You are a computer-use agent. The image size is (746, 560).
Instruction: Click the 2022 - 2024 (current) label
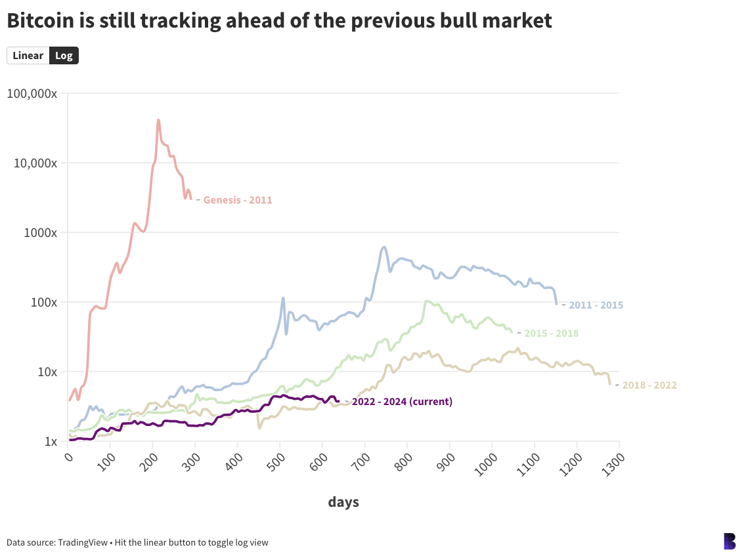tap(402, 402)
